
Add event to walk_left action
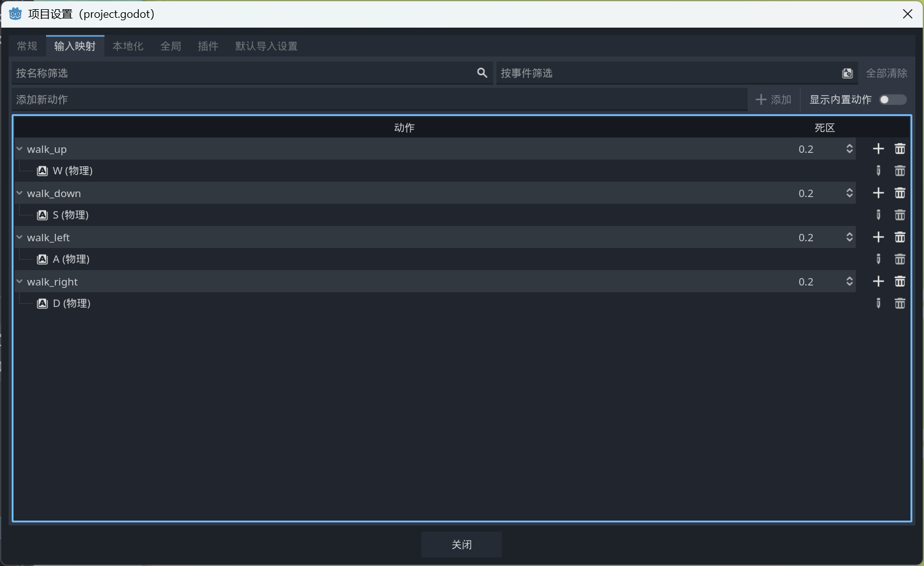coord(878,238)
